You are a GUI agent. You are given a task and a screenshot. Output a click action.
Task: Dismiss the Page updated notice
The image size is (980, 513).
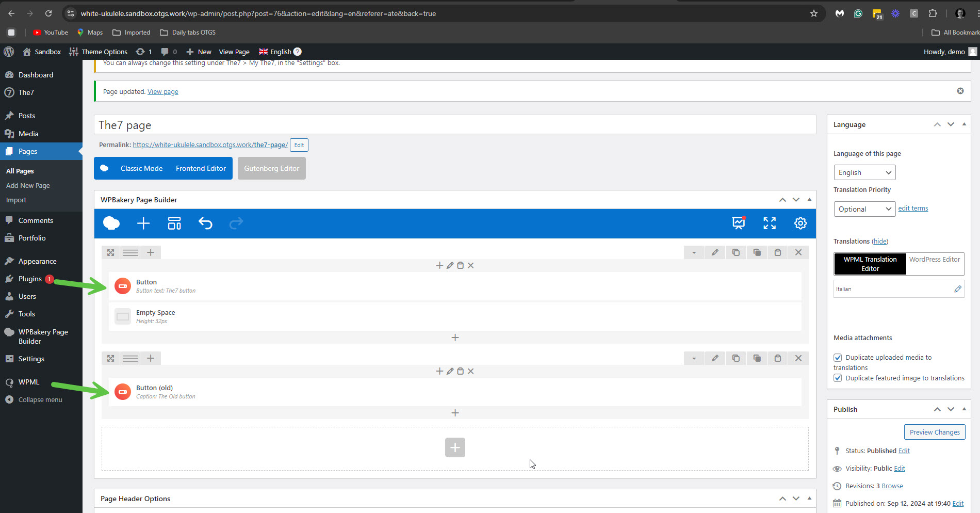960,91
